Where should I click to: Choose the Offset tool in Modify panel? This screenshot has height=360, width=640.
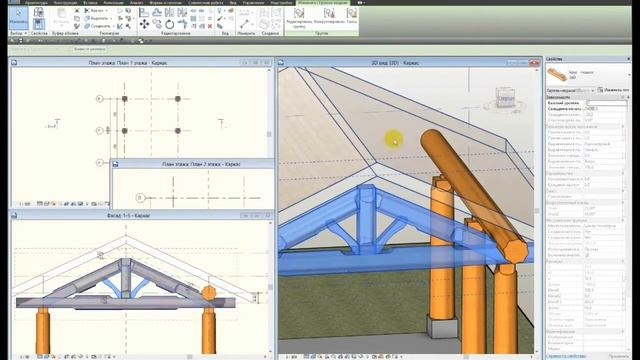coord(157,12)
